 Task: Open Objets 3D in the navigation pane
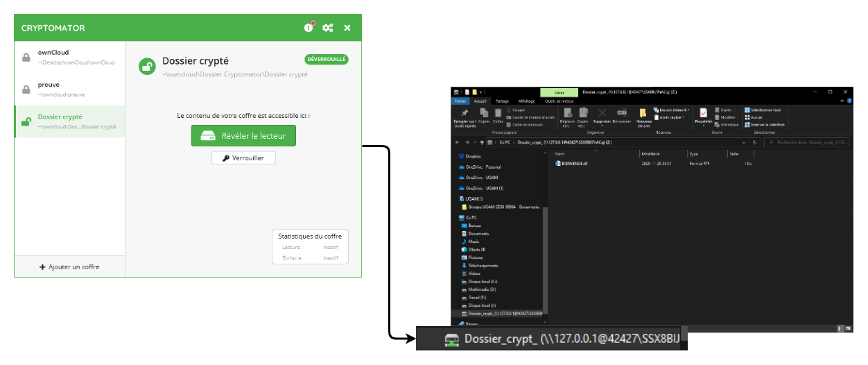click(x=472, y=250)
